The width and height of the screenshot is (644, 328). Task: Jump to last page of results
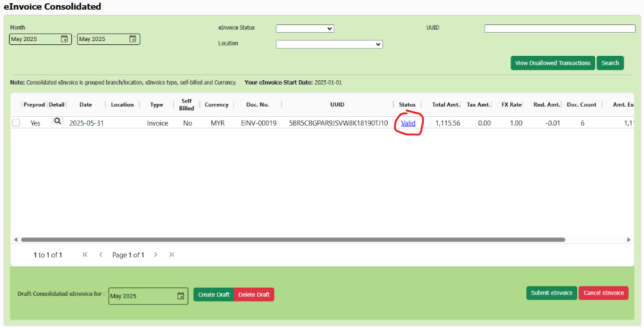coord(171,255)
